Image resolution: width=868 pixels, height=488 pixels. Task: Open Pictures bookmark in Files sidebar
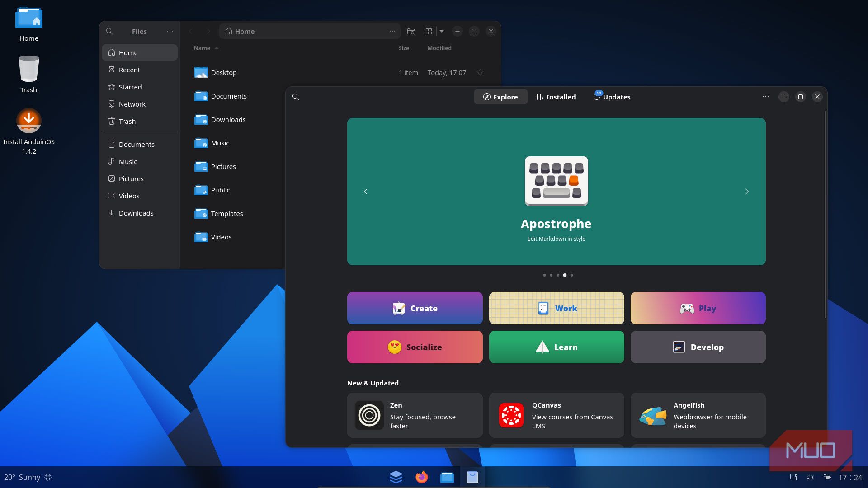click(140, 178)
